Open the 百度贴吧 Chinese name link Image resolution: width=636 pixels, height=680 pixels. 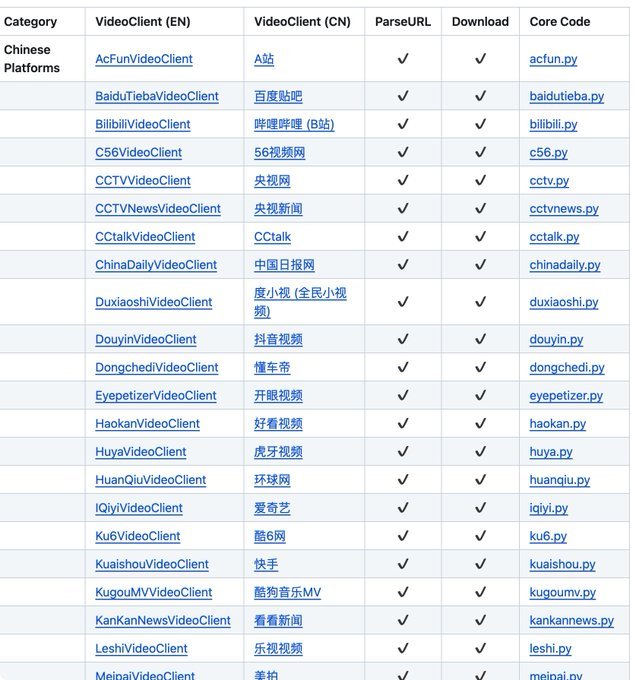coord(278,96)
